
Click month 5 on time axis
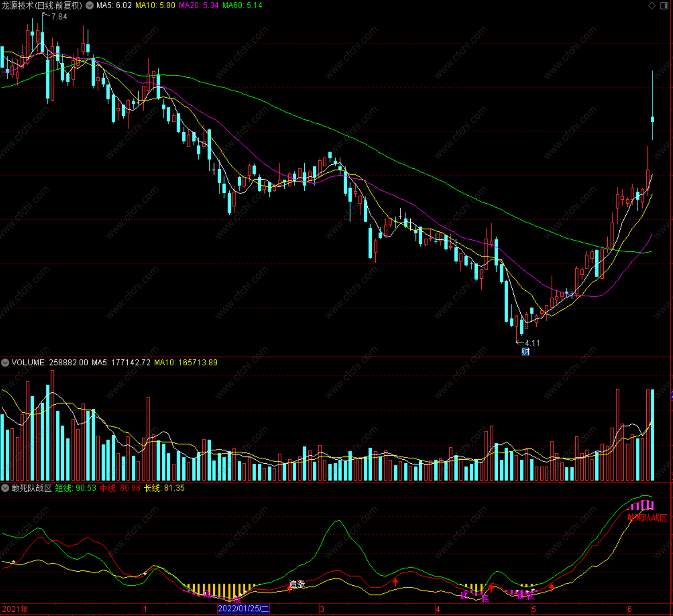(534, 609)
